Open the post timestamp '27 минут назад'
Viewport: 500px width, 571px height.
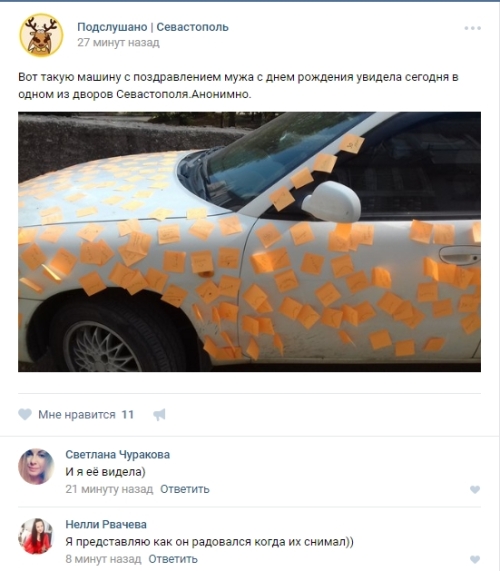click(118, 43)
